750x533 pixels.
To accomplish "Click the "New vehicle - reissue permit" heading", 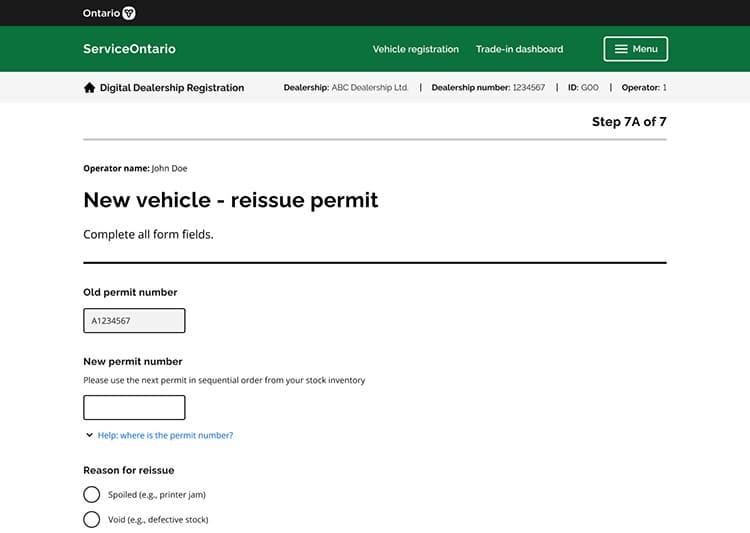I will coord(230,200).
